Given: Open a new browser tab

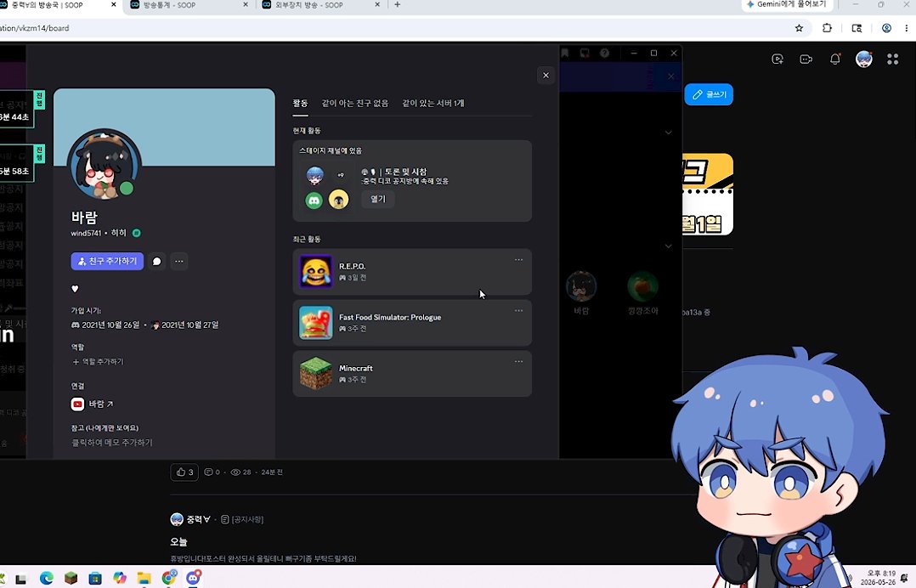Looking at the screenshot, I should point(398,4).
